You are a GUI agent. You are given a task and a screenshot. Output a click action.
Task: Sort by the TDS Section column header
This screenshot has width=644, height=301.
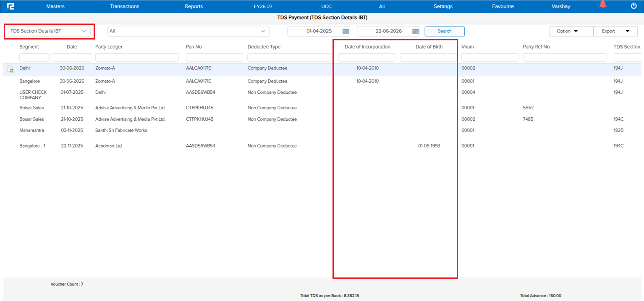pyautogui.click(x=627, y=47)
